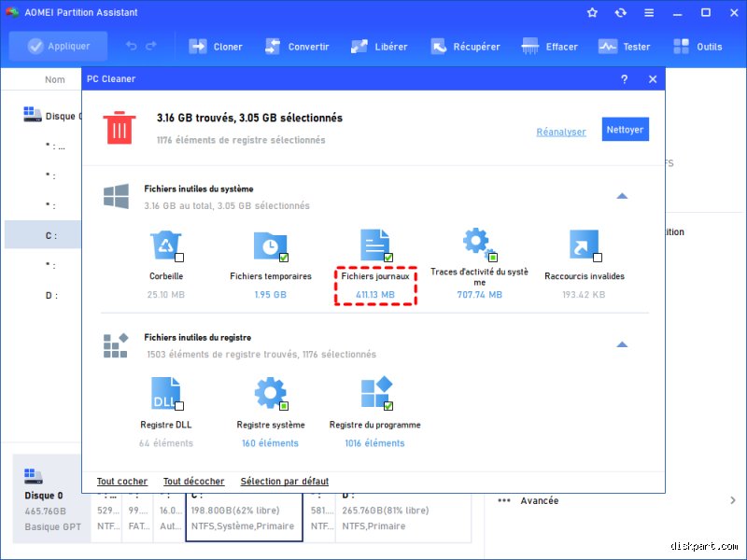747x560 pixels.
Task: Click the Raccourcis invalides shortcut icon
Action: click(x=584, y=245)
